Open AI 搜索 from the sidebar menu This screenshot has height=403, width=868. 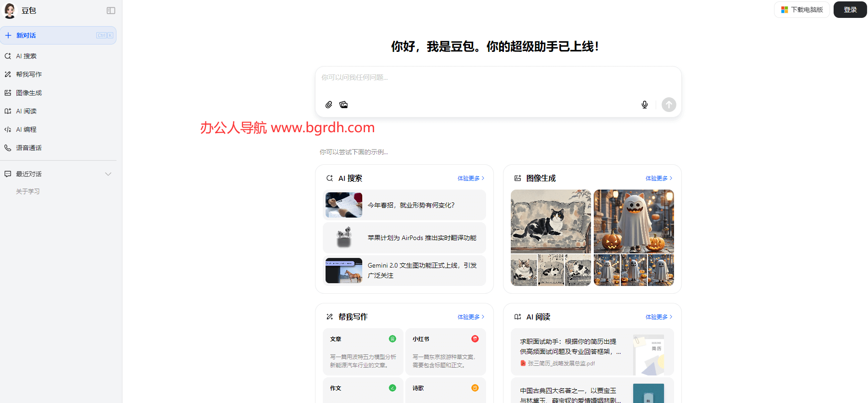tap(58, 56)
